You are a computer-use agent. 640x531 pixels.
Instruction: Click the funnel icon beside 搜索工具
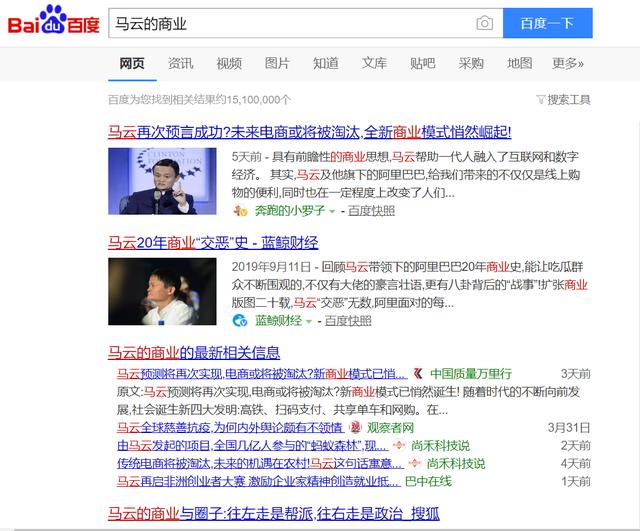coord(541,100)
